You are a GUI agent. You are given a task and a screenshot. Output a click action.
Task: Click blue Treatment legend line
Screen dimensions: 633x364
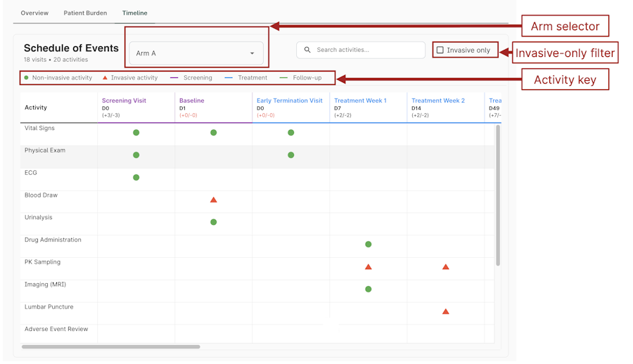(x=229, y=77)
